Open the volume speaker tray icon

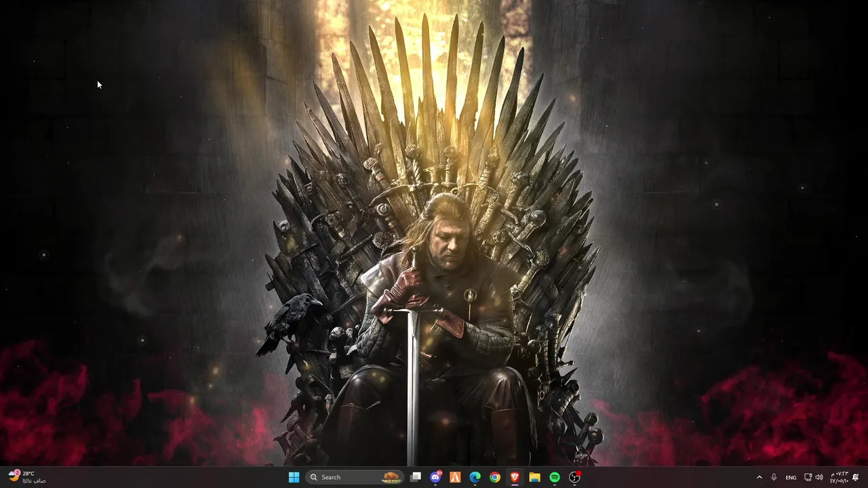(x=818, y=477)
